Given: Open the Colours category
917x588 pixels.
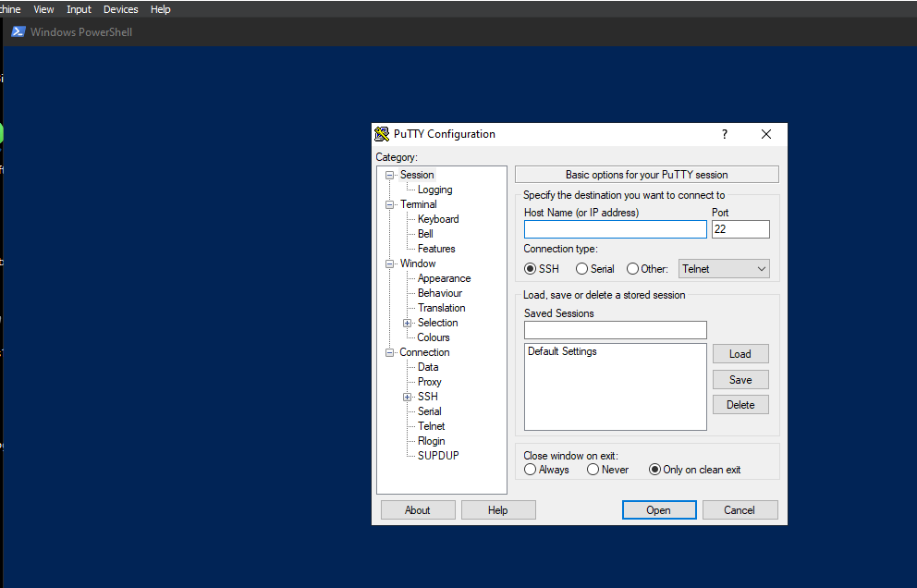Looking at the screenshot, I should [x=434, y=337].
